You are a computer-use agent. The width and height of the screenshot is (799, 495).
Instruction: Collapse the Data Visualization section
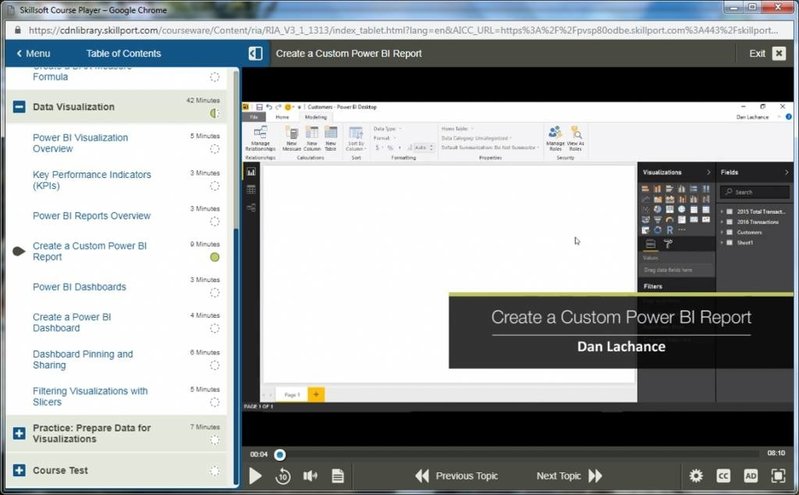pyautogui.click(x=19, y=107)
